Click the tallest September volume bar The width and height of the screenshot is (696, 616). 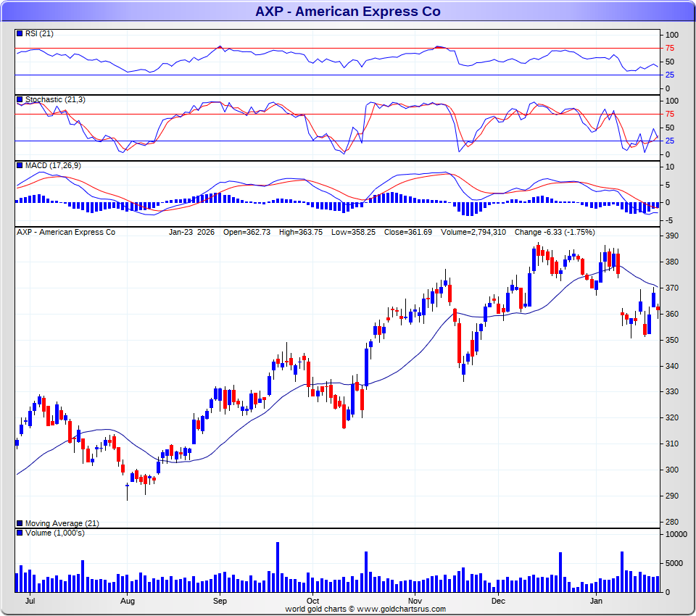click(278, 567)
